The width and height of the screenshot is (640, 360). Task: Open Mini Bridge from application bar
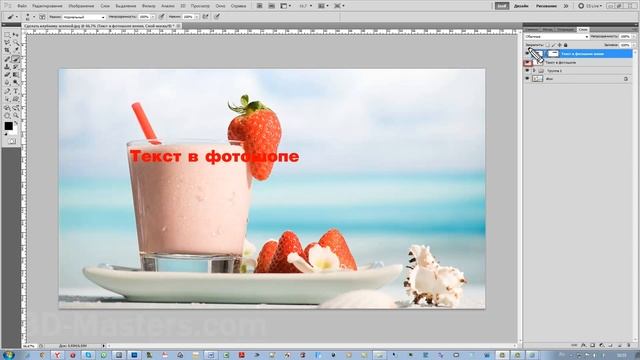click(x=271, y=6)
